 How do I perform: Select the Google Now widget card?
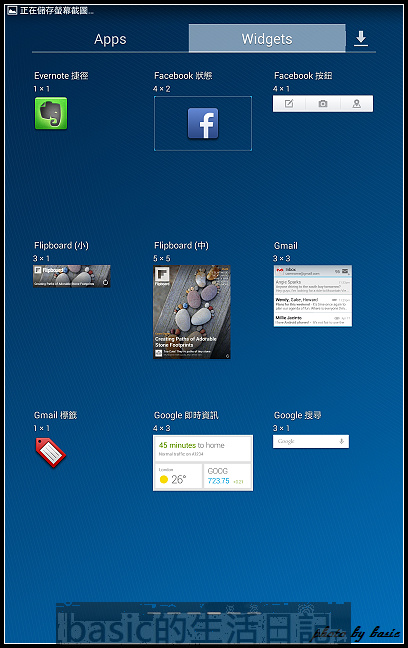[x=203, y=463]
